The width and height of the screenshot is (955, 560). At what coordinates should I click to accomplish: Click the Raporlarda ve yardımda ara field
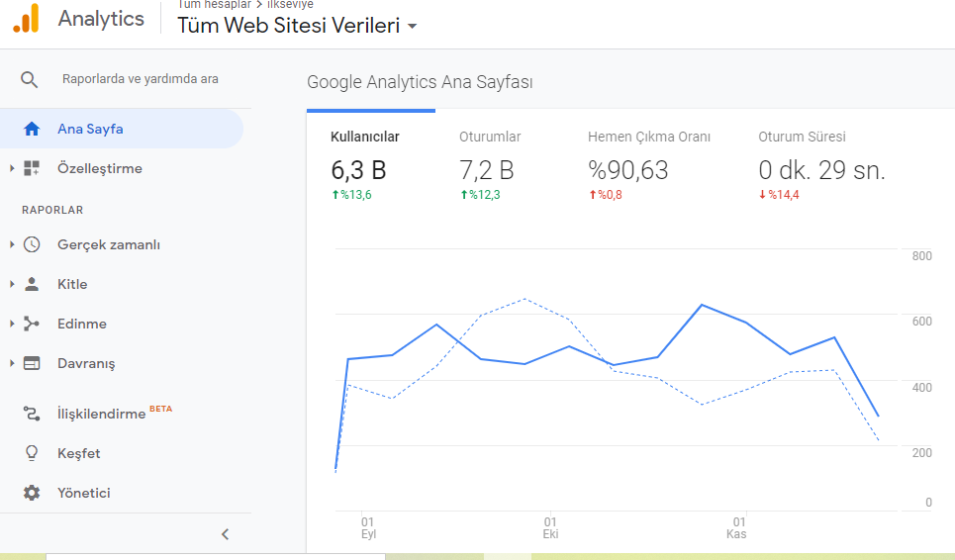pos(141,79)
